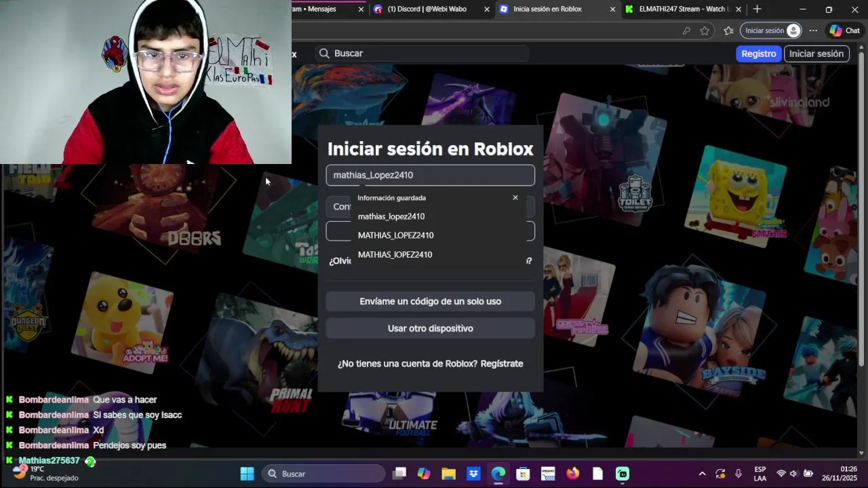Open the clock showing 26/11/2025
This screenshot has width=868, height=488.
pos(840,474)
